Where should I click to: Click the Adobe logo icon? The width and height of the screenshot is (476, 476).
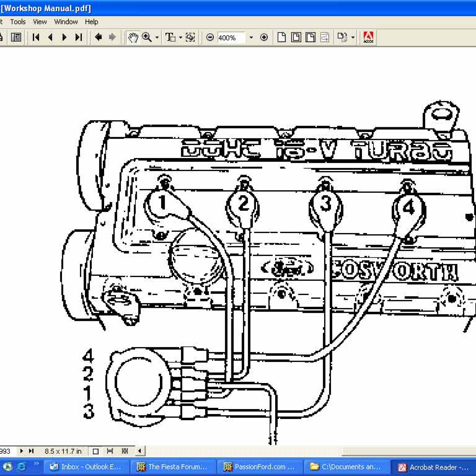tap(368, 37)
